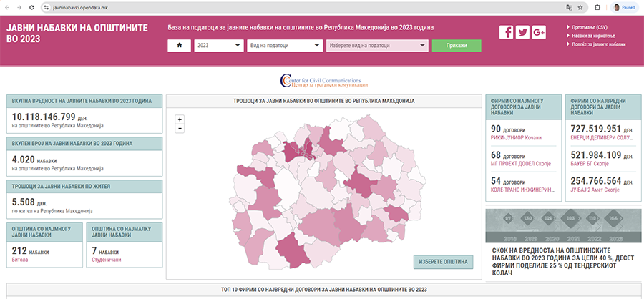Zoom out on the map
Screen dimensions: 644x299
(x=180, y=128)
